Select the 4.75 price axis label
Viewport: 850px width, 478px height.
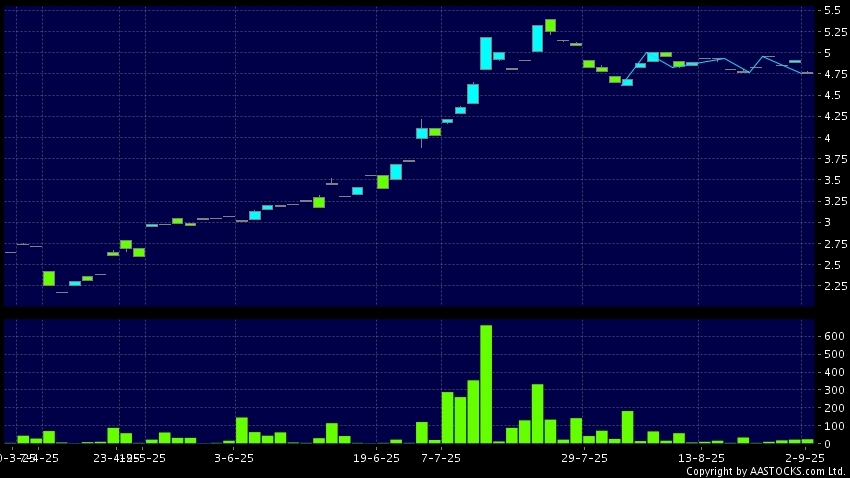pyautogui.click(x=831, y=74)
